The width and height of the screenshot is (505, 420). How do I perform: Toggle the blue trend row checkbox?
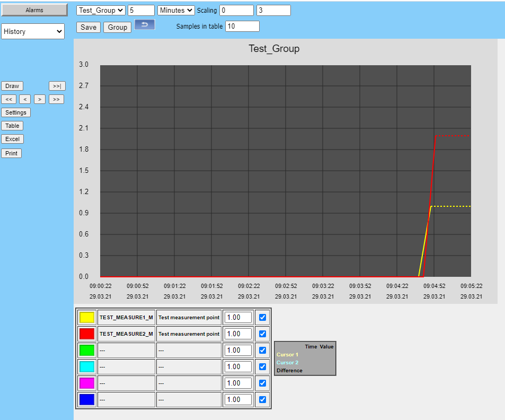coord(262,400)
